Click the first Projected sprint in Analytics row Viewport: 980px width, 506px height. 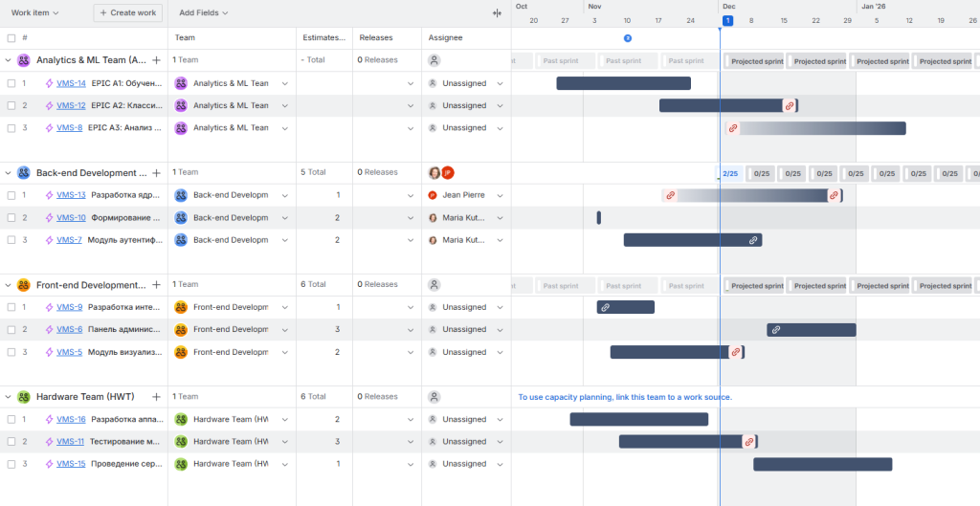point(754,61)
